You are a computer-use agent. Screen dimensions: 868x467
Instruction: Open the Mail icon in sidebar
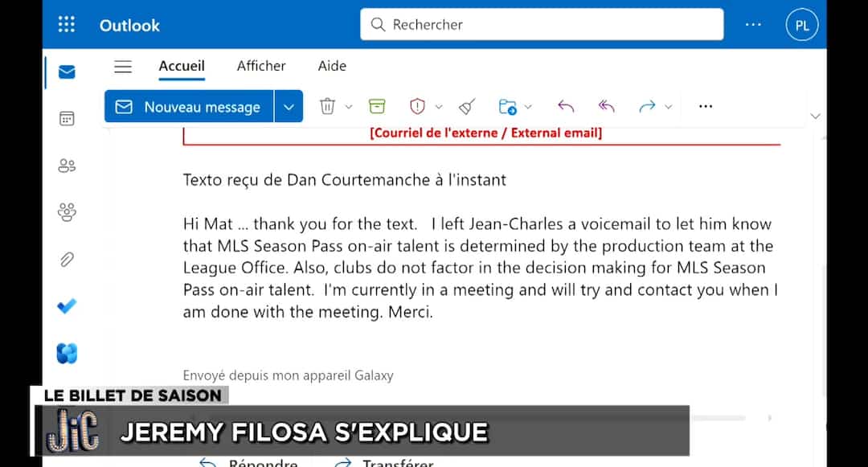(67, 72)
